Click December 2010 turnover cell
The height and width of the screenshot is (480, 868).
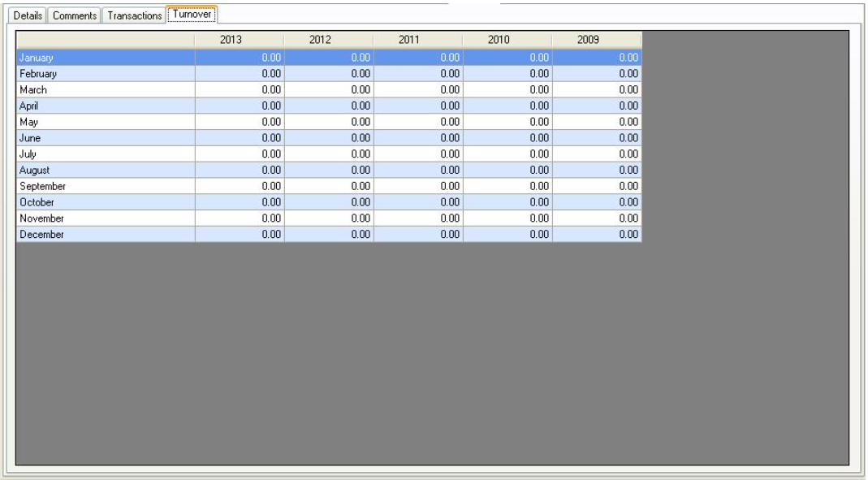(x=507, y=234)
